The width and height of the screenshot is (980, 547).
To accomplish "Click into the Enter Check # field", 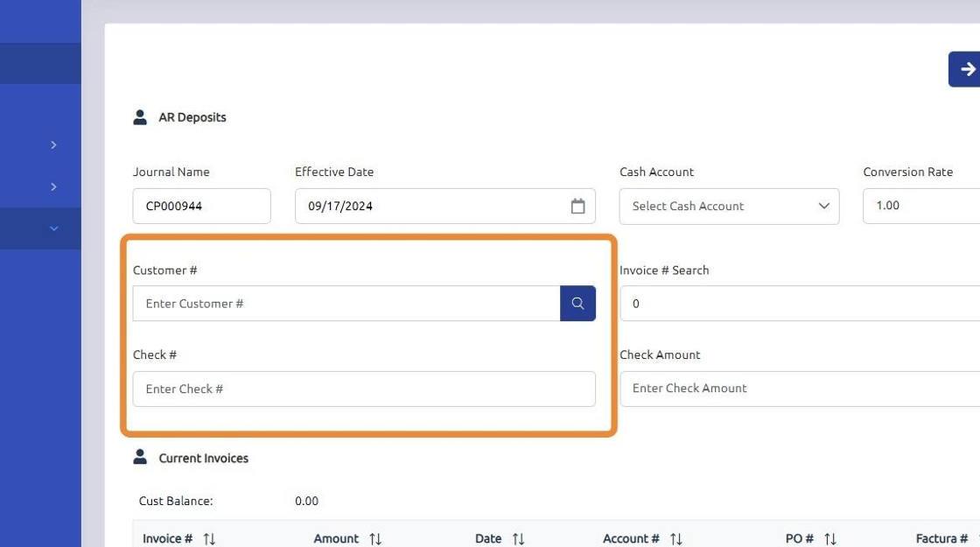I will (363, 389).
